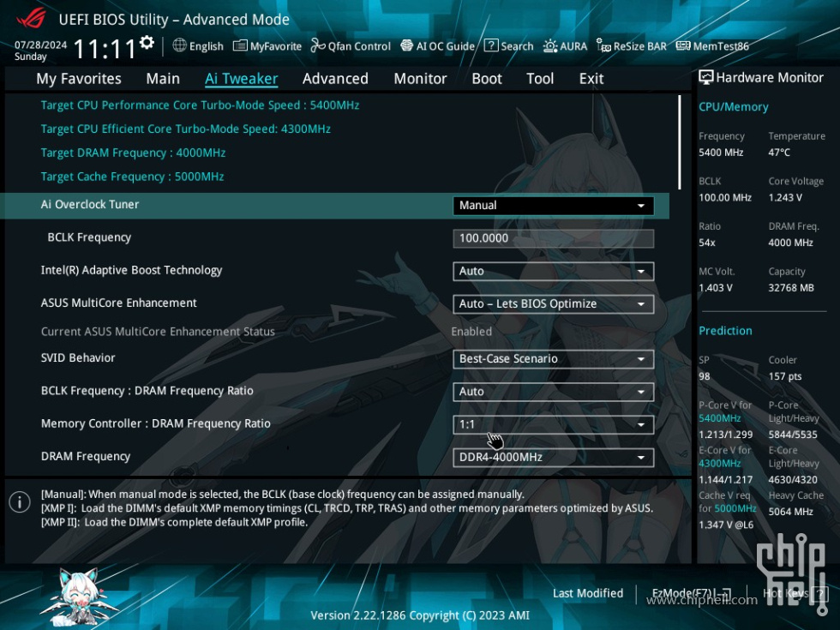Open the Boot tab
Viewport: 840px width, 630px height.
[487, 79]
